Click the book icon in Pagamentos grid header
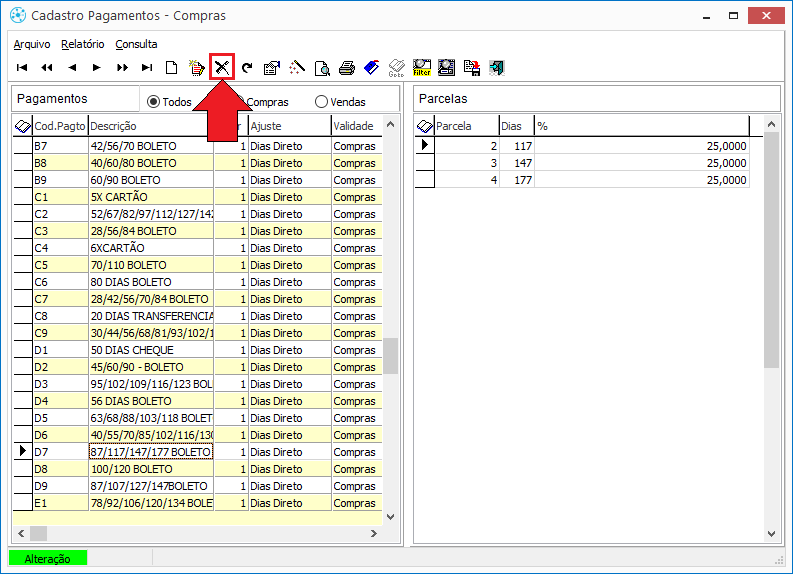 (23, 126)
